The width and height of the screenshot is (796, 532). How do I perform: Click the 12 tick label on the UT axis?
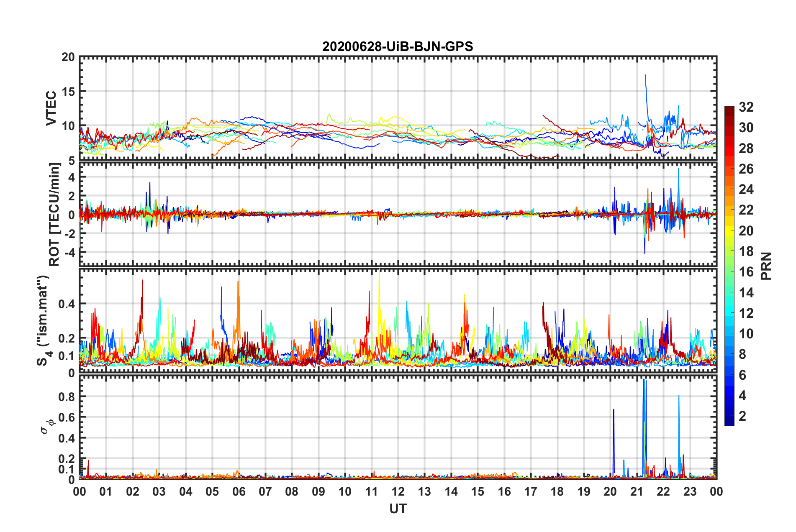[398, 491]
